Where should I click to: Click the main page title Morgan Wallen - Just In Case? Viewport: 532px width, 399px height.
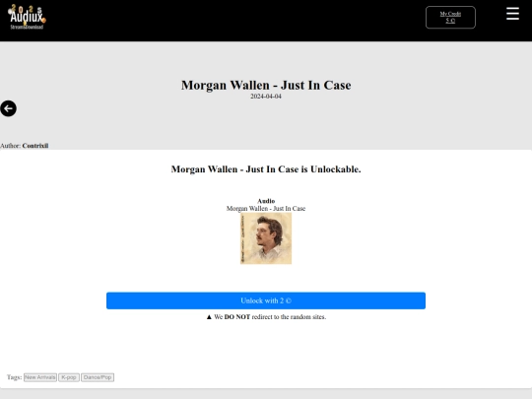[x=266, y=85]
